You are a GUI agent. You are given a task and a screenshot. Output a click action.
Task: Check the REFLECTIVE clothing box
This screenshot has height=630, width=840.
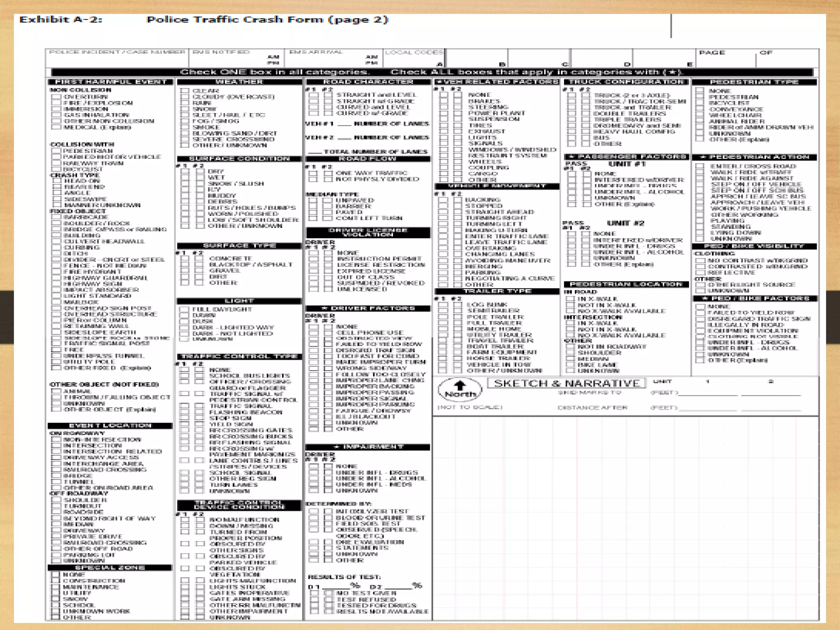click(700, 272)
